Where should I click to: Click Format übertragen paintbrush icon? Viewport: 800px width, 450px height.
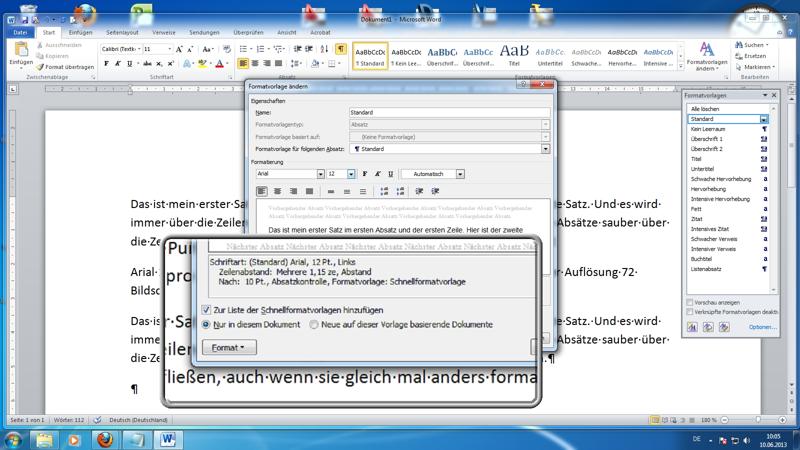40,67
